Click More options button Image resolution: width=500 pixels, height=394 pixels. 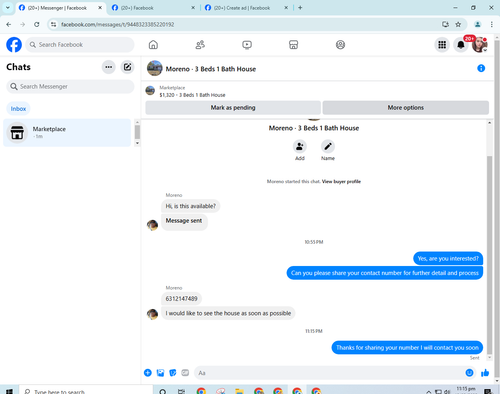(406, 108)
